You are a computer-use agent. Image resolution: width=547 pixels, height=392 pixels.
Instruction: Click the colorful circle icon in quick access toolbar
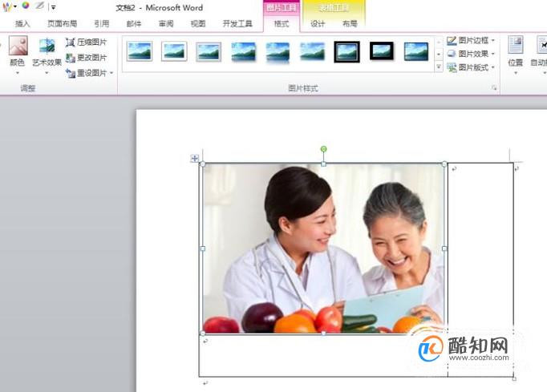pos(26,6)
